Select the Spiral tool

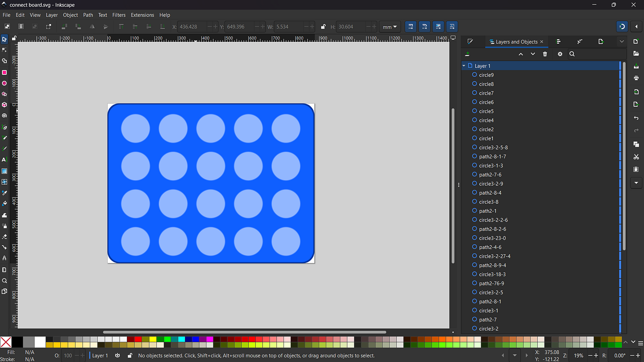click(x=4, y=116)
